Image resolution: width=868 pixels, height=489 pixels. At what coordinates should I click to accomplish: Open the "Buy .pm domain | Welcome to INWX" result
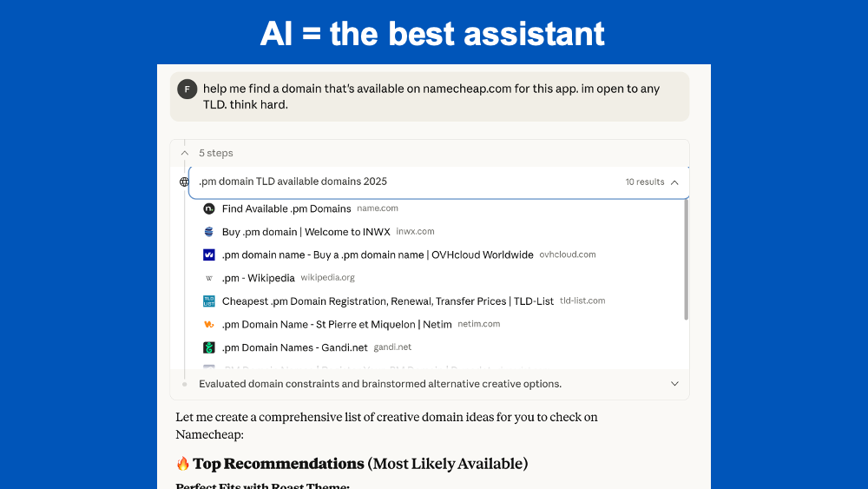pos(306,232)
